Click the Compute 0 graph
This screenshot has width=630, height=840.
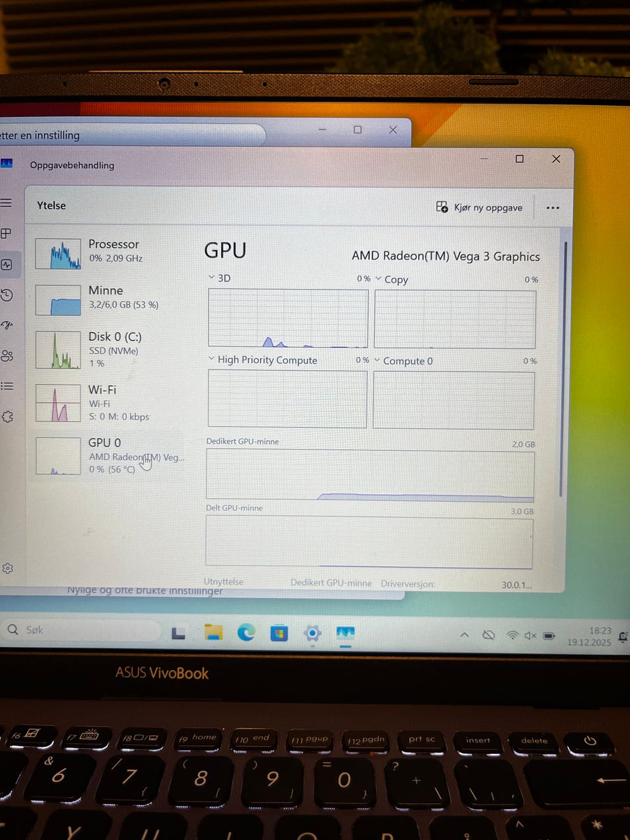coord(453,400)
